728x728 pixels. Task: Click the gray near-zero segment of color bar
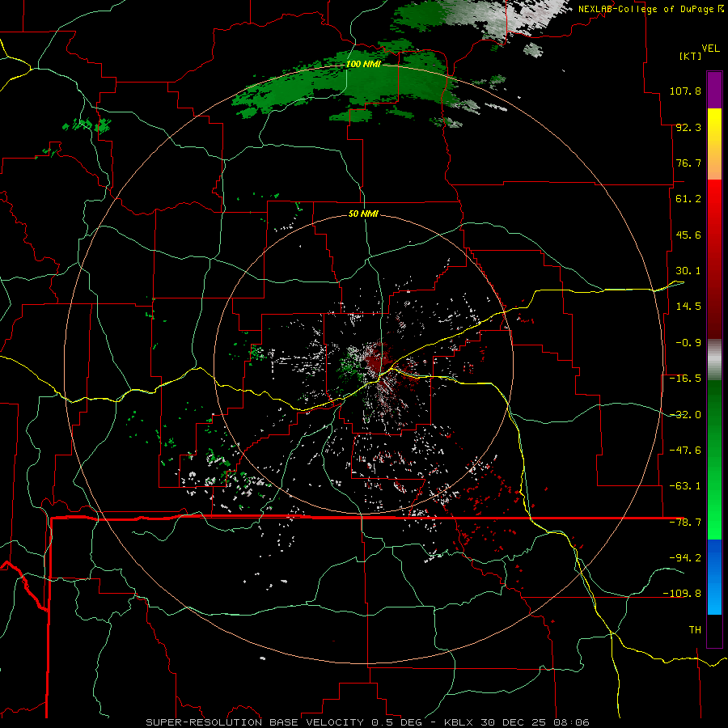[x=714, y=360]
